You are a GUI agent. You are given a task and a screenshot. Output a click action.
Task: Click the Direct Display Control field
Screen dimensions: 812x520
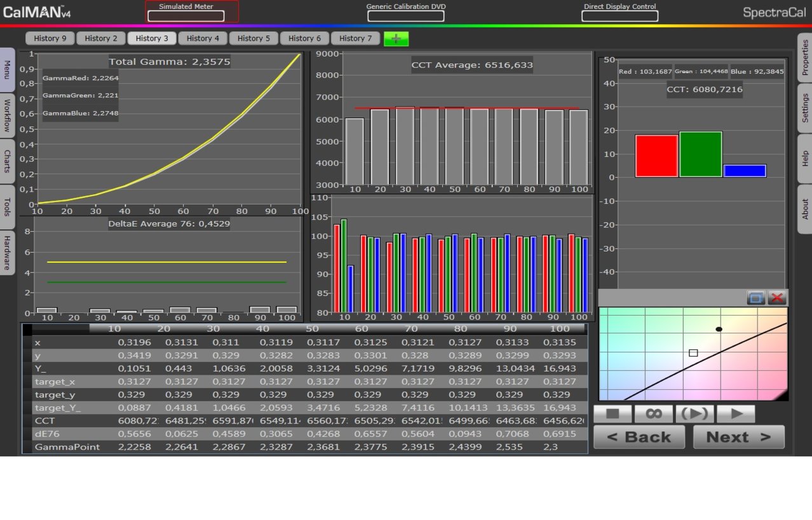619,16
